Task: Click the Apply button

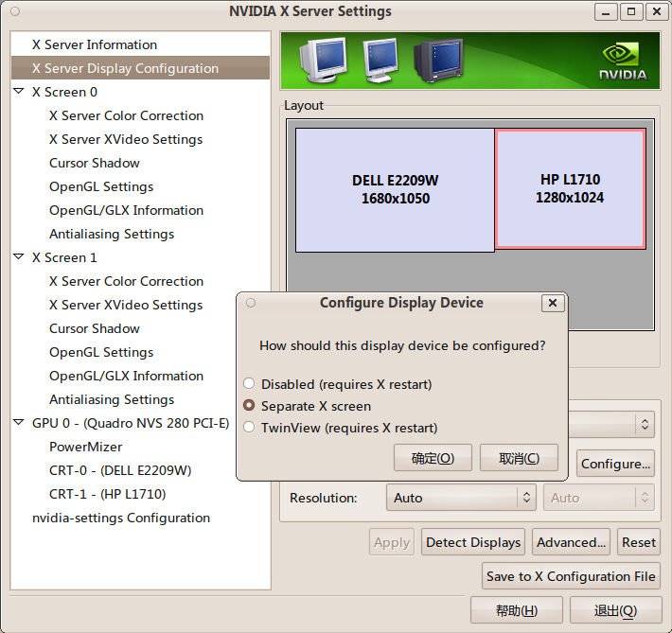Action: point(392,542)
